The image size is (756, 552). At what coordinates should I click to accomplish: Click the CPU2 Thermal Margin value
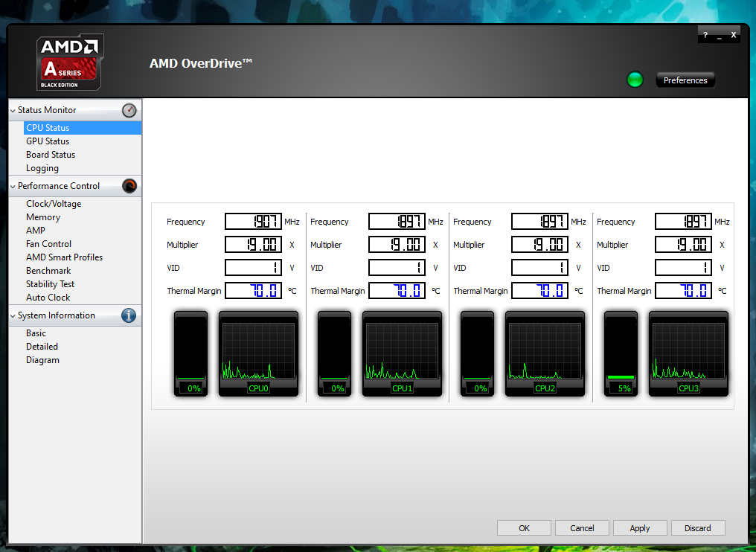539,291
